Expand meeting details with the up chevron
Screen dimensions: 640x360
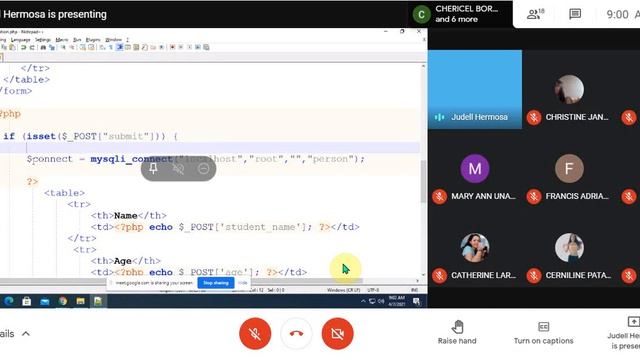pos(26,333)
